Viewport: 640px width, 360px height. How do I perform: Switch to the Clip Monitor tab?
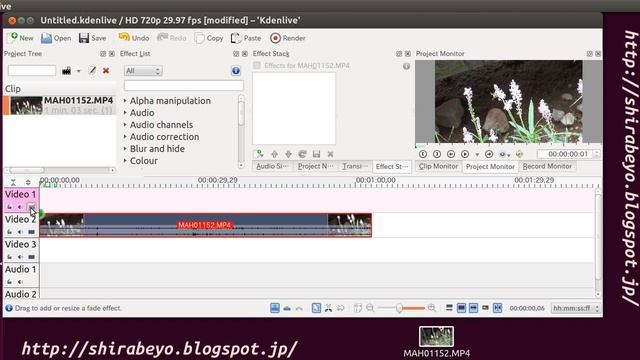(438, 167)
